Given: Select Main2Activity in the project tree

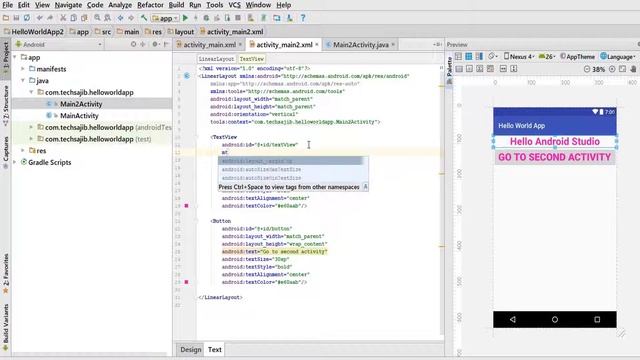Looking at the screenshot, I should coord(81,104).
